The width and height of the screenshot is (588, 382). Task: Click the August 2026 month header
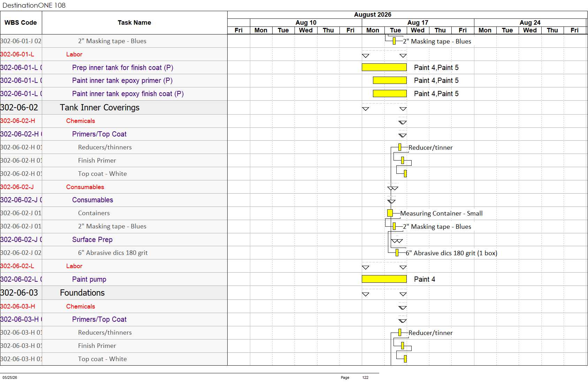click(373, 15)
